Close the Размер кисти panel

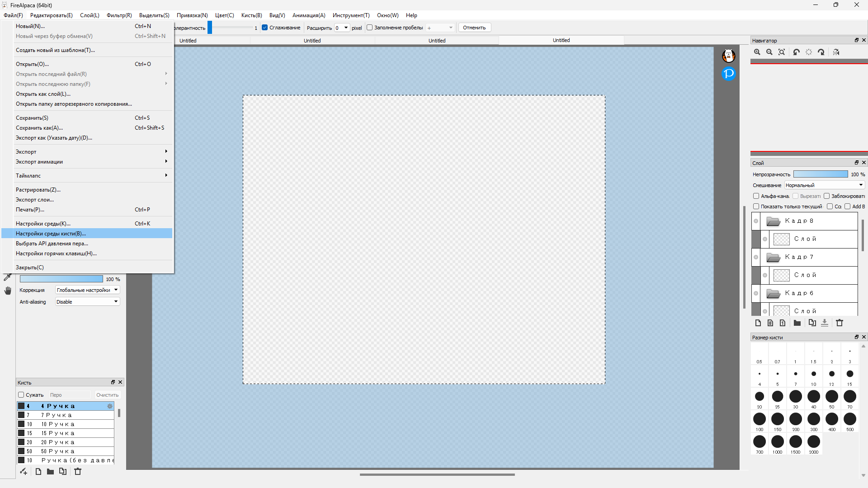tap(864, 337)
